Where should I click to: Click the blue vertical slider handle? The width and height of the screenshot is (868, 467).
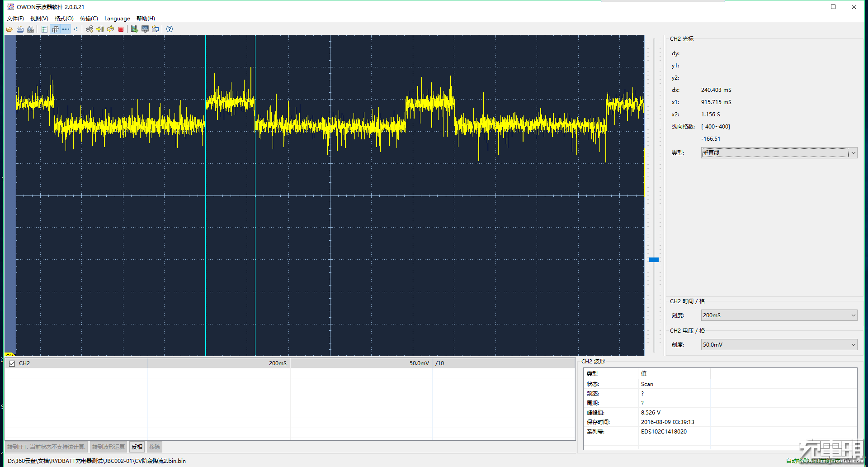click(x=654, y=260)
